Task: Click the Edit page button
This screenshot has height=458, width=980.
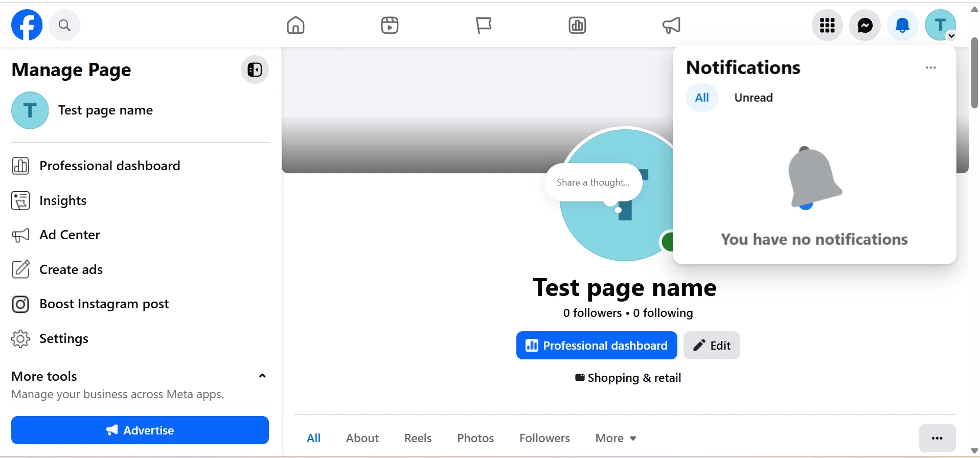Action: coord(712,346)
